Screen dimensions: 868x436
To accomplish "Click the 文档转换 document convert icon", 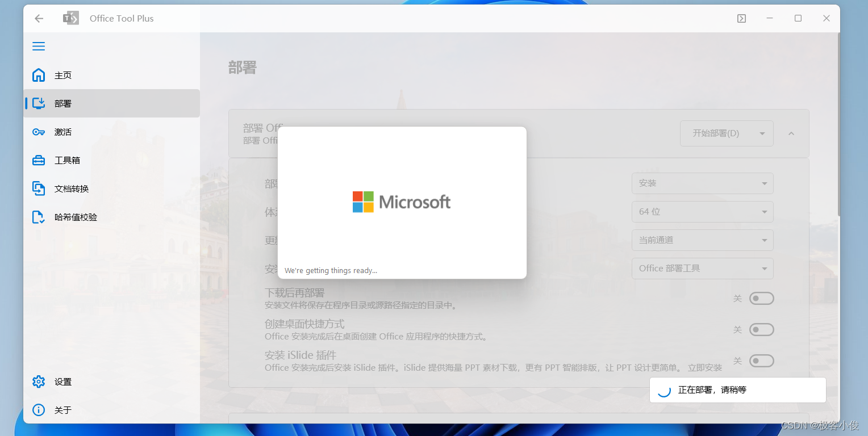I will pyautogui.click(x=39, y=188).
